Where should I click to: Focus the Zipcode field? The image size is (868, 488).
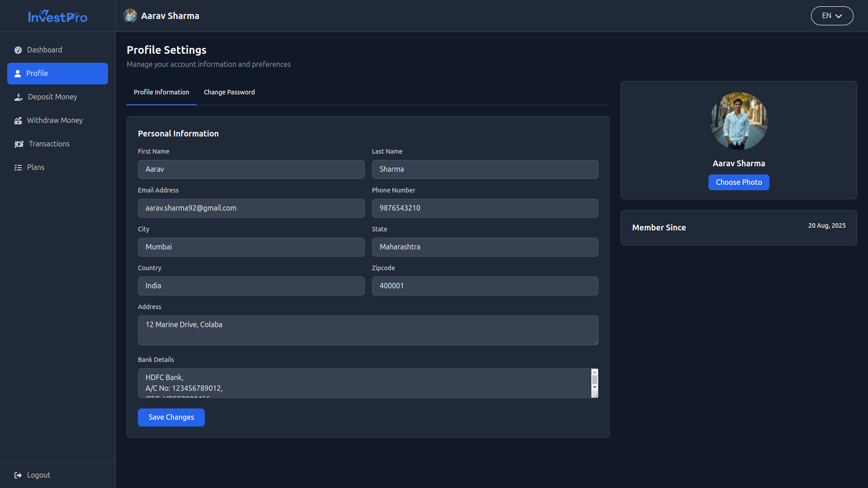(485, 286)
